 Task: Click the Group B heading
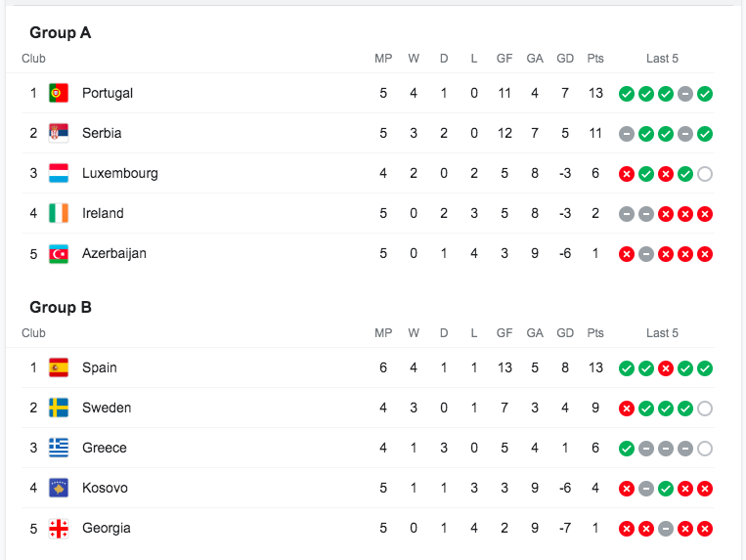click(x=61, y=307)
